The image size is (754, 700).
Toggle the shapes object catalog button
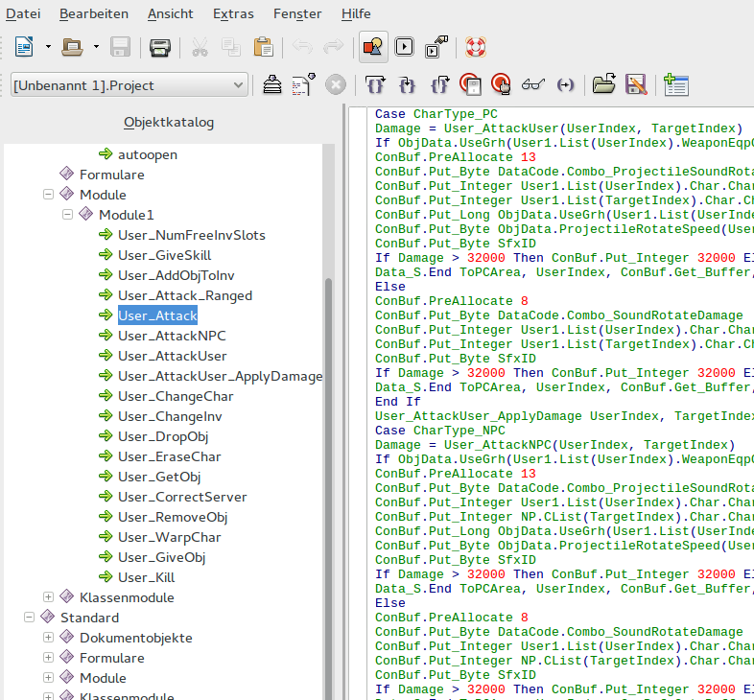pos(372,47)
